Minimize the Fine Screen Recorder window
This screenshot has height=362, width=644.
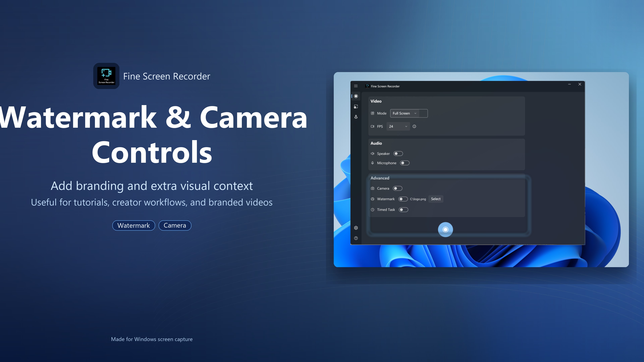570,84
